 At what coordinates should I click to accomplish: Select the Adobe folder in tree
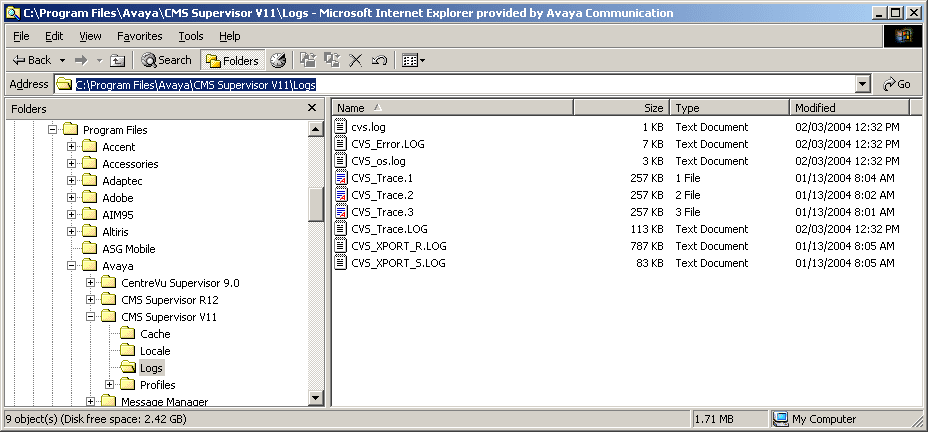[x=118, y=198]
